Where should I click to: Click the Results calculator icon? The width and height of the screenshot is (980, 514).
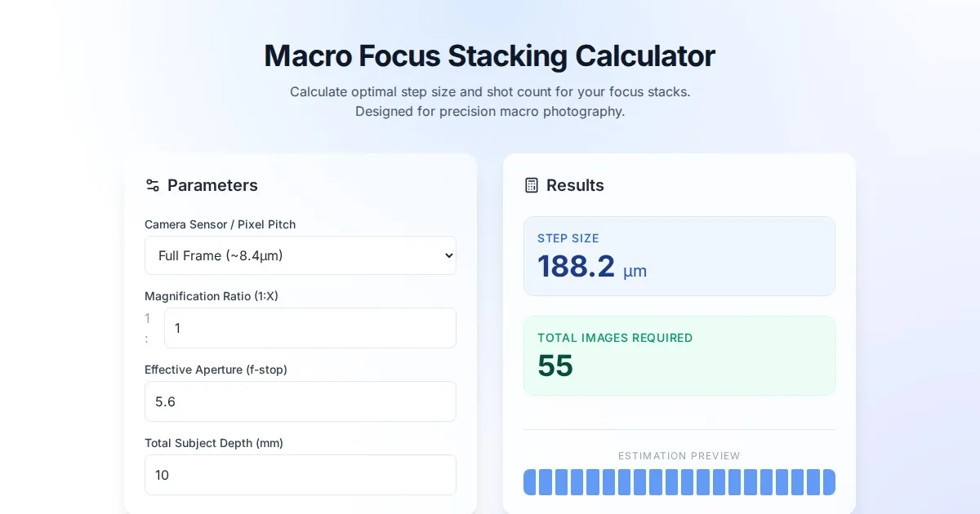pos(532,185)
